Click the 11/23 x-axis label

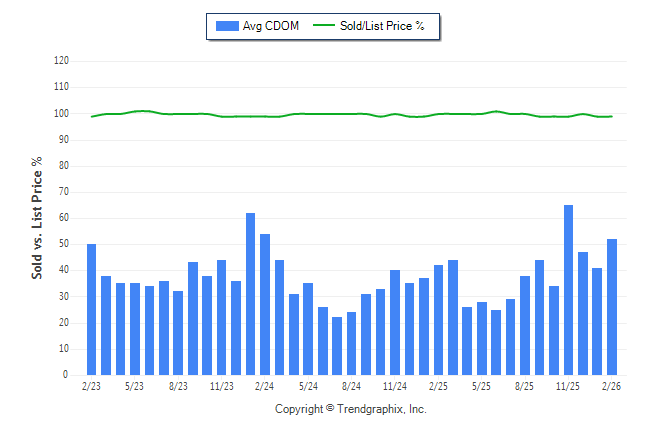tap(222, 387)
